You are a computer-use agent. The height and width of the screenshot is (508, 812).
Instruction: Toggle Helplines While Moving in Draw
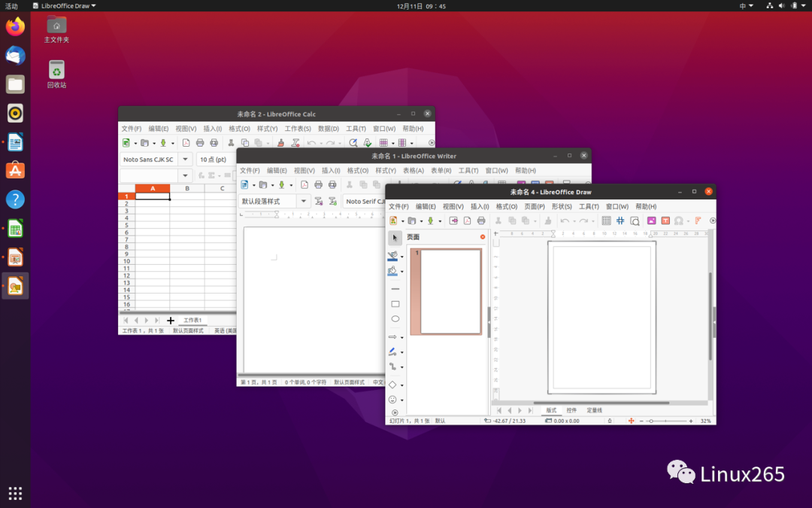coord(620,221)
